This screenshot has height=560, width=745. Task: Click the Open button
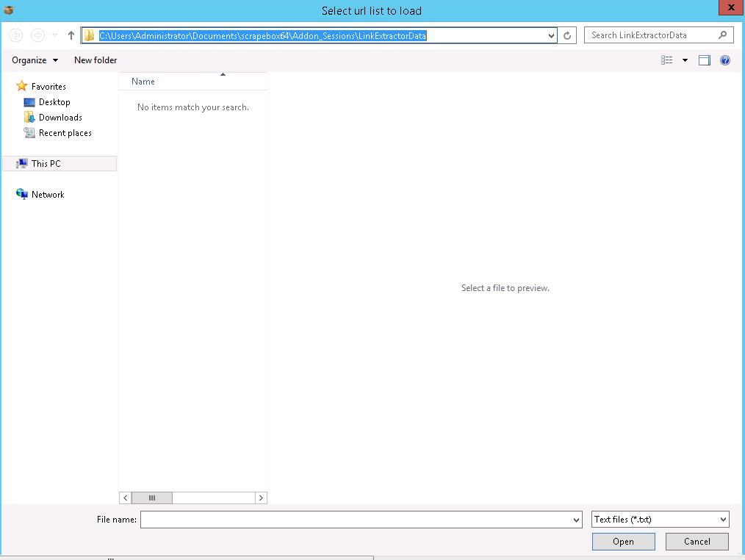click(623, 542)
